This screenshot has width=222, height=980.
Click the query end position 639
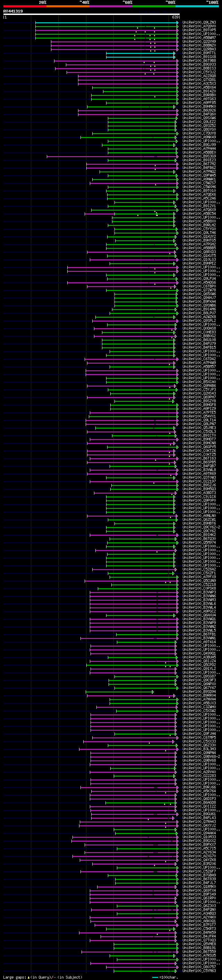pyautogui.click(x=175, y=17)
